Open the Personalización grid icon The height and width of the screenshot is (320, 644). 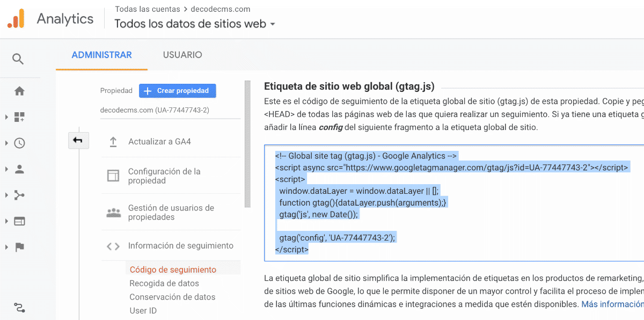19,117
